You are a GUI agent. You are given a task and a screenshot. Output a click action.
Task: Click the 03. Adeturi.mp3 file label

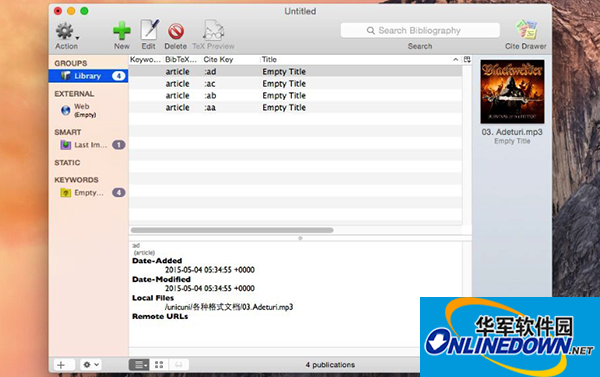[x=512, y=132]
